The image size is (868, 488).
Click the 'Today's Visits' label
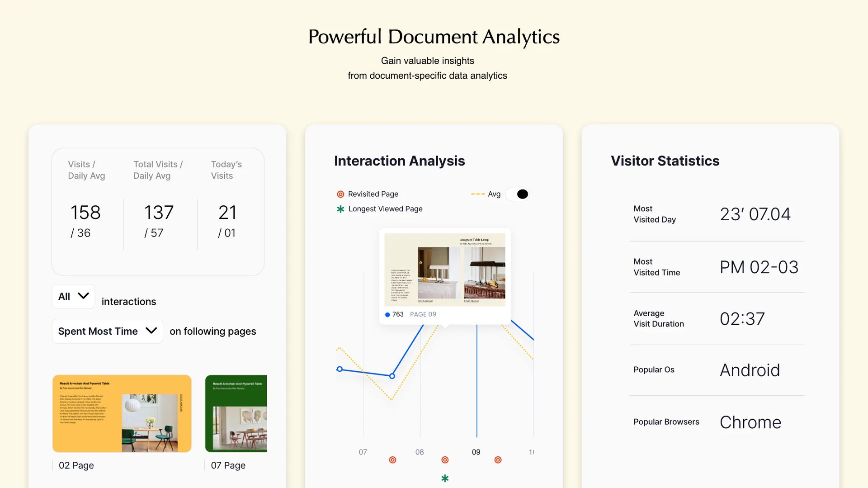pyautogui.click(x=226, y=170)
